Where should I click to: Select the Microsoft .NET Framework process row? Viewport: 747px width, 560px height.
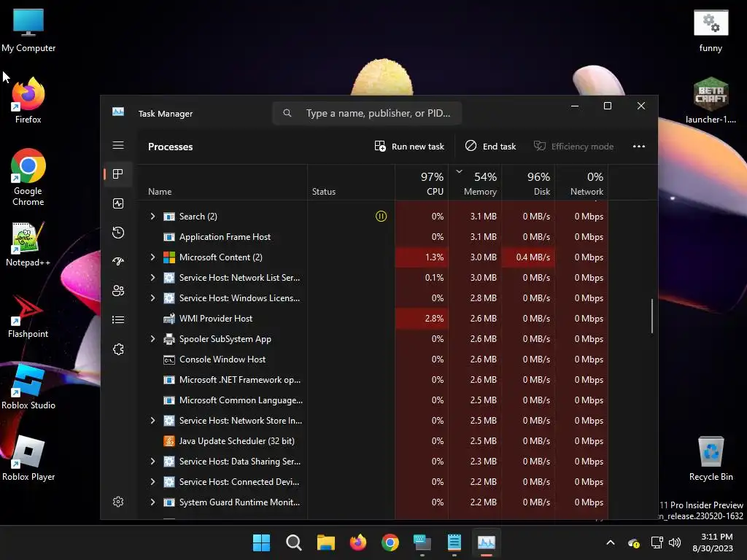373,380
